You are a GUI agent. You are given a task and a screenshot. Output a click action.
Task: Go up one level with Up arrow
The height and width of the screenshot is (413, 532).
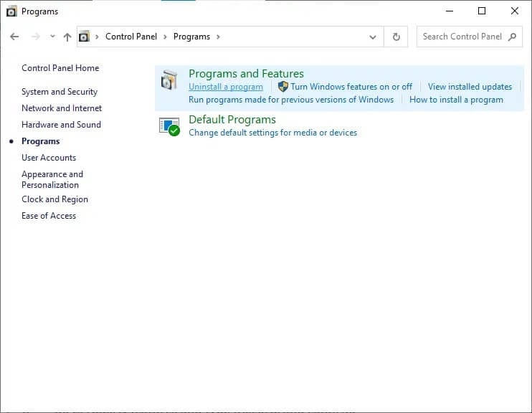(67, 37)
